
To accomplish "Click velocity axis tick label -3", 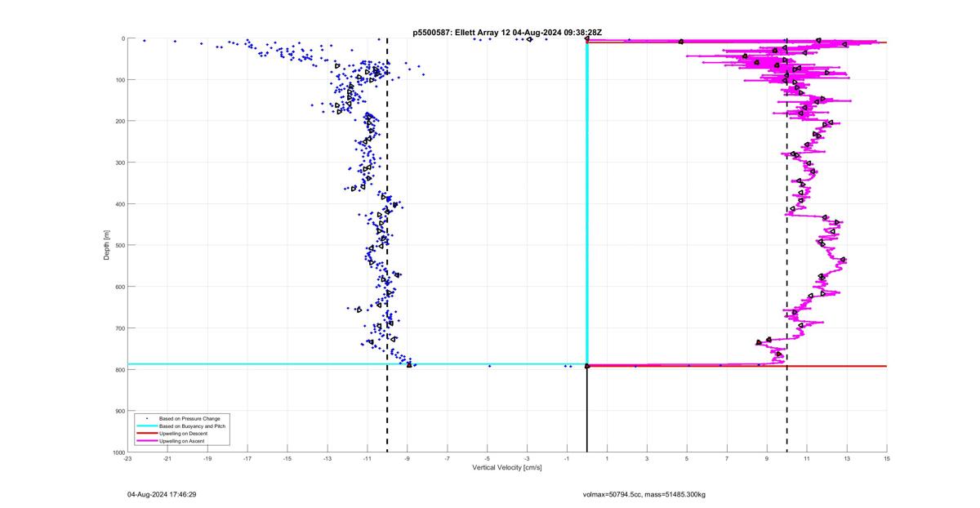I will pos(528,459).
